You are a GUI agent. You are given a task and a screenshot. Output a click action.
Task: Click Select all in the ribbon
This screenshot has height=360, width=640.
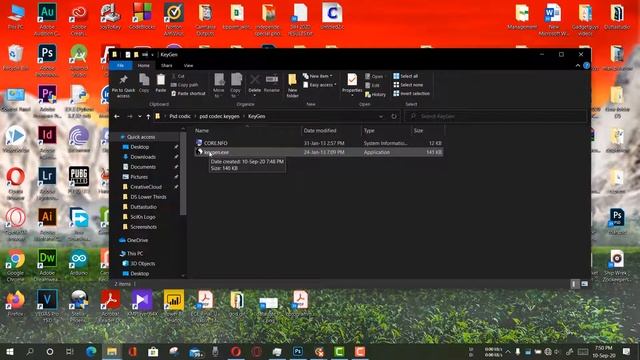(x=405, y=76)
